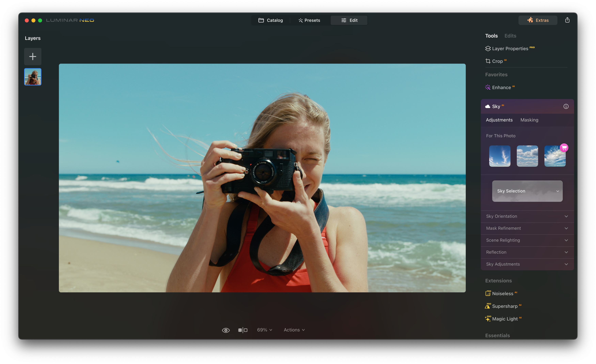Toggle the preview eye icon

(x=226, y=330)
